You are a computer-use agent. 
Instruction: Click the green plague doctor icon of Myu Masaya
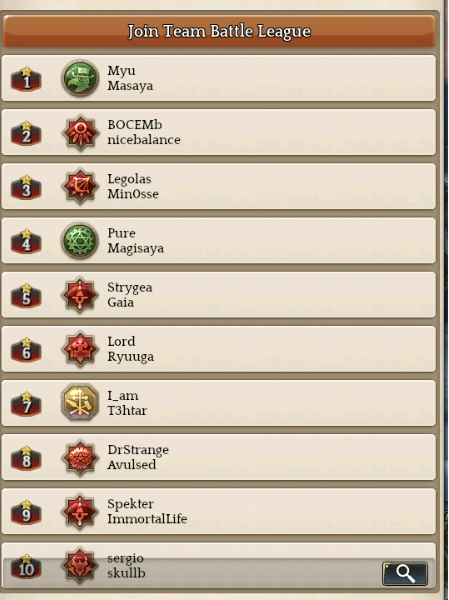(x=80, y=78)
